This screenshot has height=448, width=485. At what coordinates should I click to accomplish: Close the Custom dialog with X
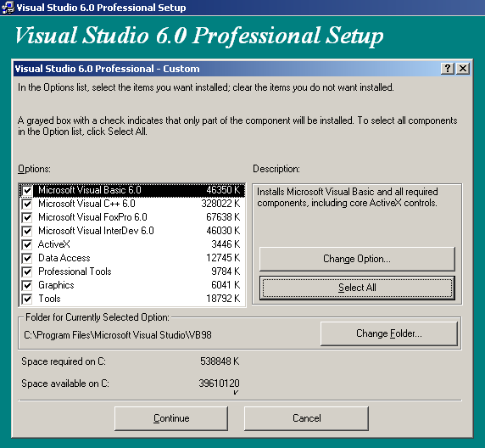click(463, 69)
